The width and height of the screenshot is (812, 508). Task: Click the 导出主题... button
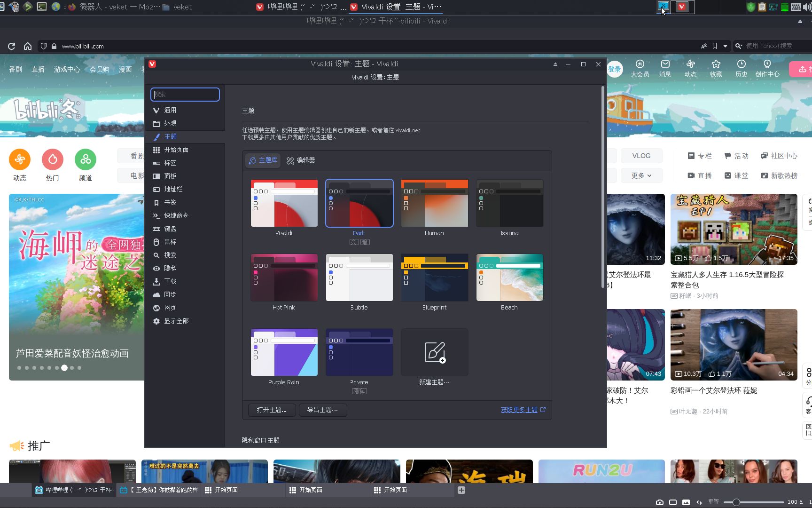323,410
